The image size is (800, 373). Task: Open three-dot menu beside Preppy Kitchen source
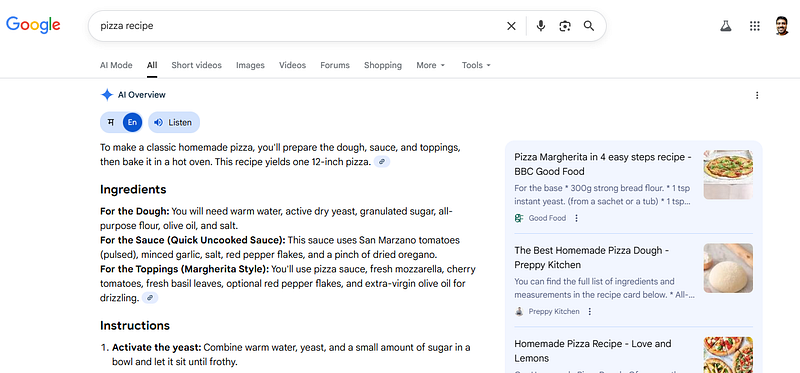pos(590,311)
